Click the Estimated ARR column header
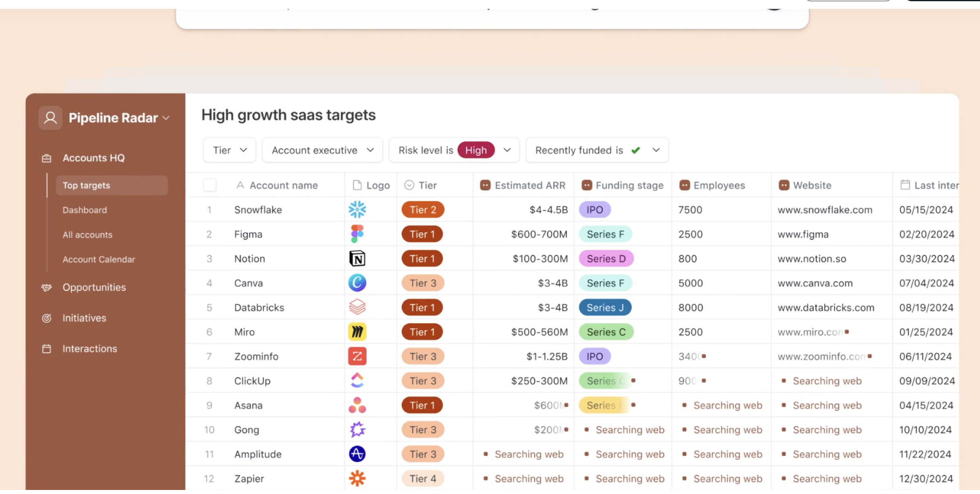The image size is (980, 494). (523, 185)
